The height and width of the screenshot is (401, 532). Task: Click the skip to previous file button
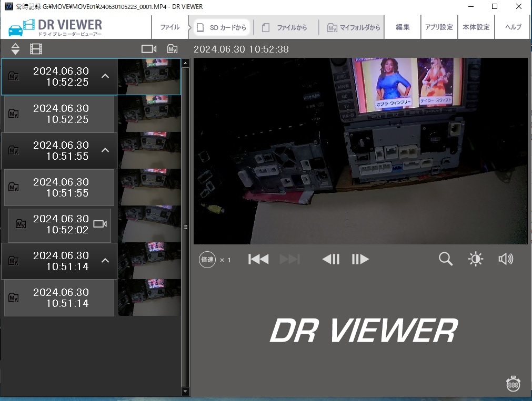point(258,259)
